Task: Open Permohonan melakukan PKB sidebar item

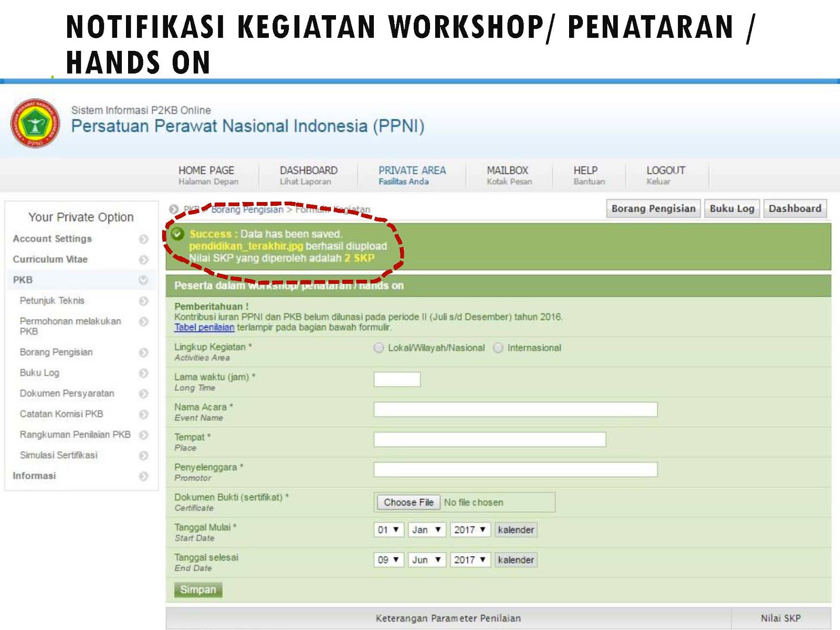Action: click(70, 326)
